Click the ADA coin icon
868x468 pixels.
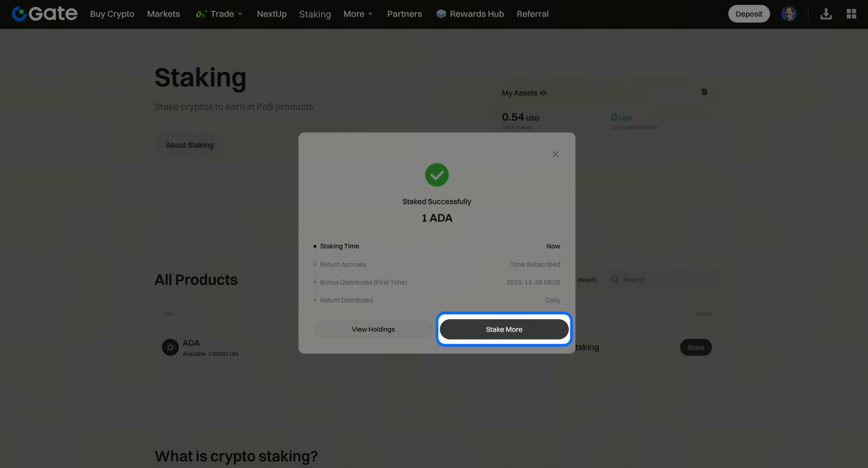170,348
